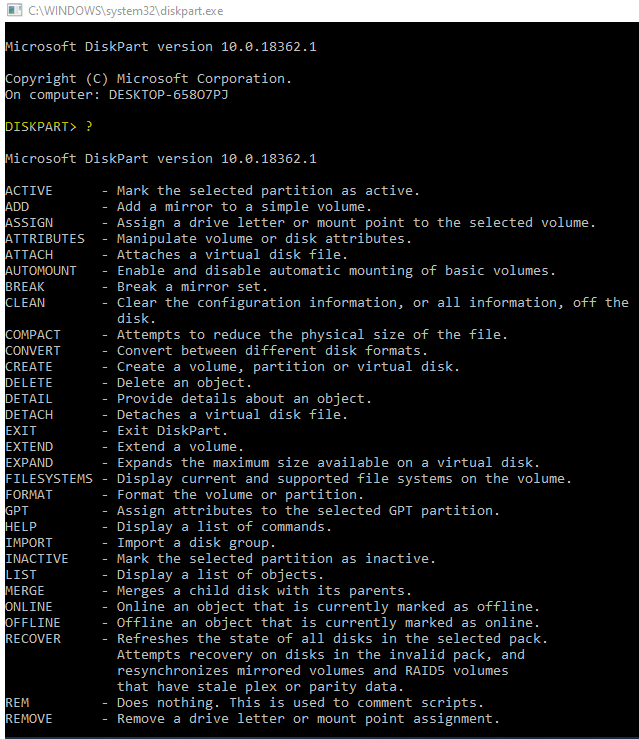The image size is (639, 739).
Task: Click the GPT command name
Action: pyautogui.click(x=17, y=511)
